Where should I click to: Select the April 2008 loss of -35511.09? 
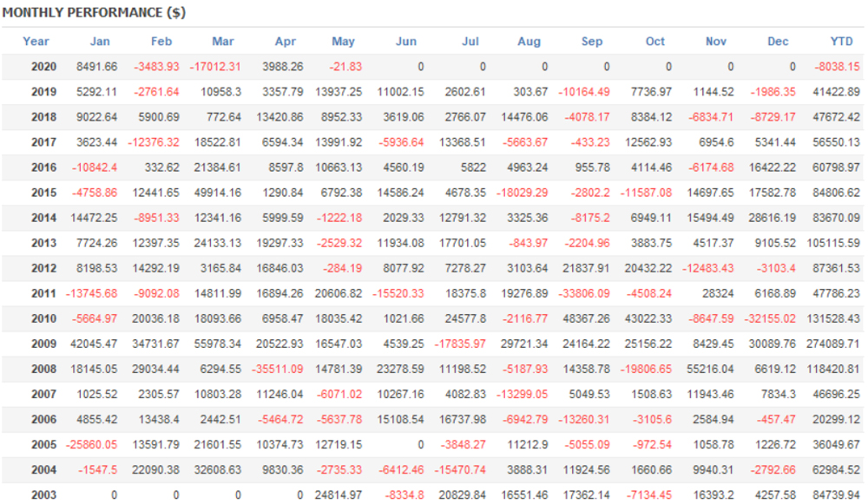coord(279,370)
